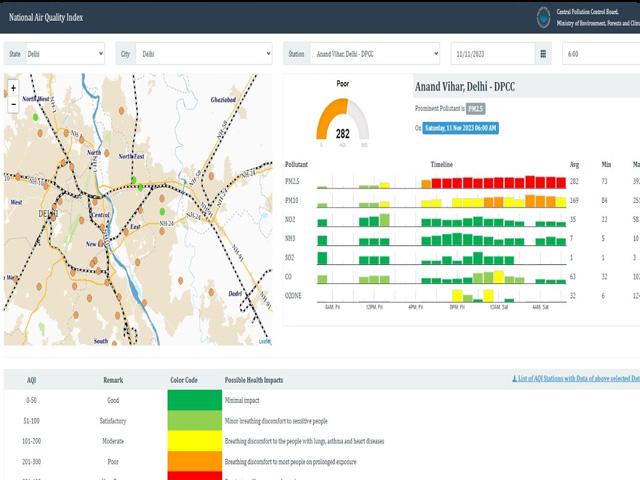Screen dimensions: 640x480
Task: Click the Timeline column header
Action: tap(442, 164)
